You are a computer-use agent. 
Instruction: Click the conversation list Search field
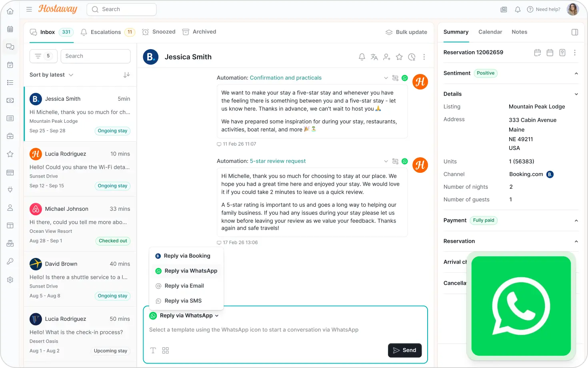[x=96, y=56]
